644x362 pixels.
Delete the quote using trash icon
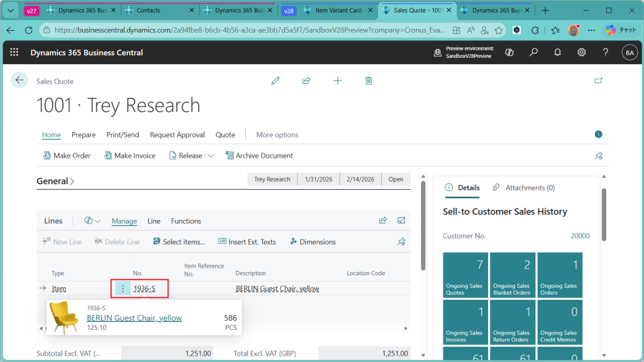pos(369,80)
